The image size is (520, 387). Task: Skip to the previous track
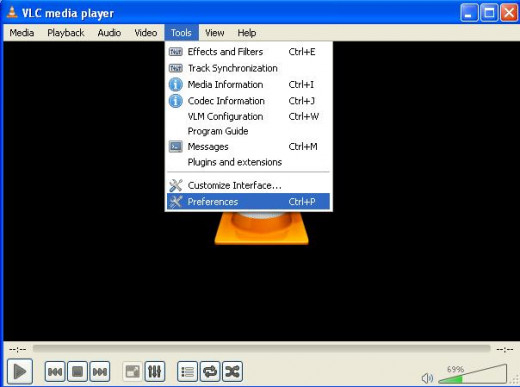click(x=55, y=371)
